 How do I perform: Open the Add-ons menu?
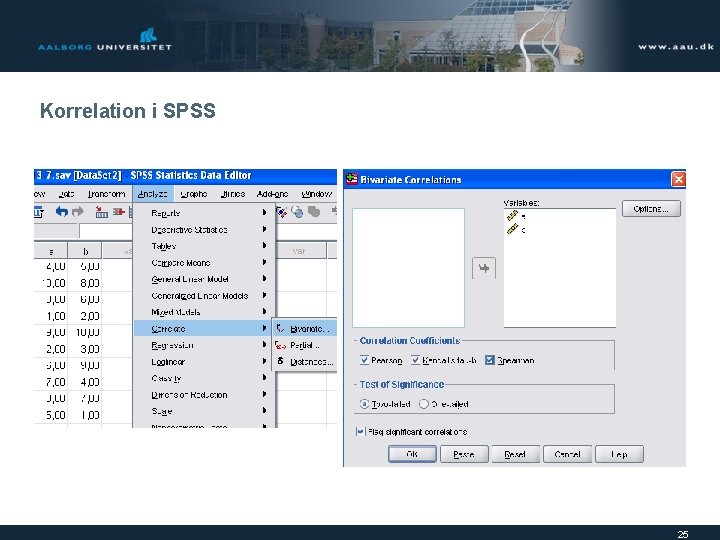click(272, 194)
